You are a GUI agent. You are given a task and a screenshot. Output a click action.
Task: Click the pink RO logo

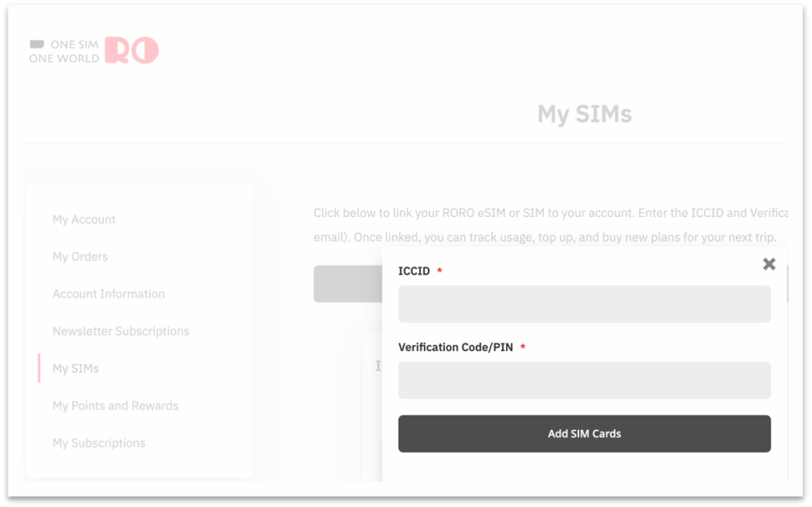[132, 50]
